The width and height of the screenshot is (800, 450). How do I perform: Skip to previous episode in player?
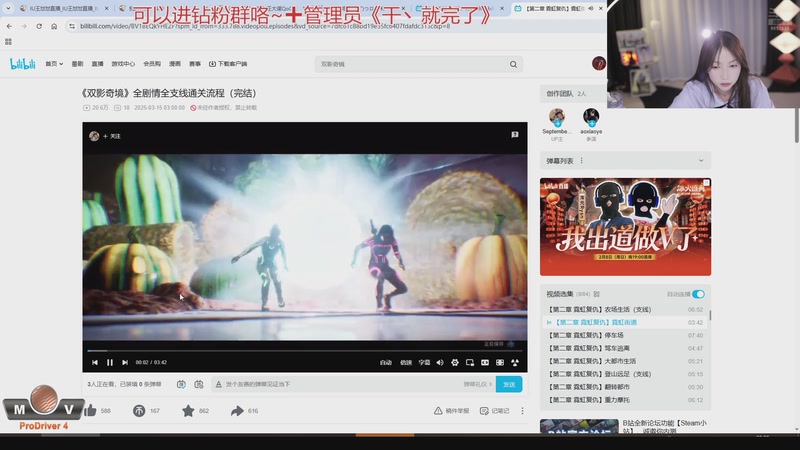(95, 362)
